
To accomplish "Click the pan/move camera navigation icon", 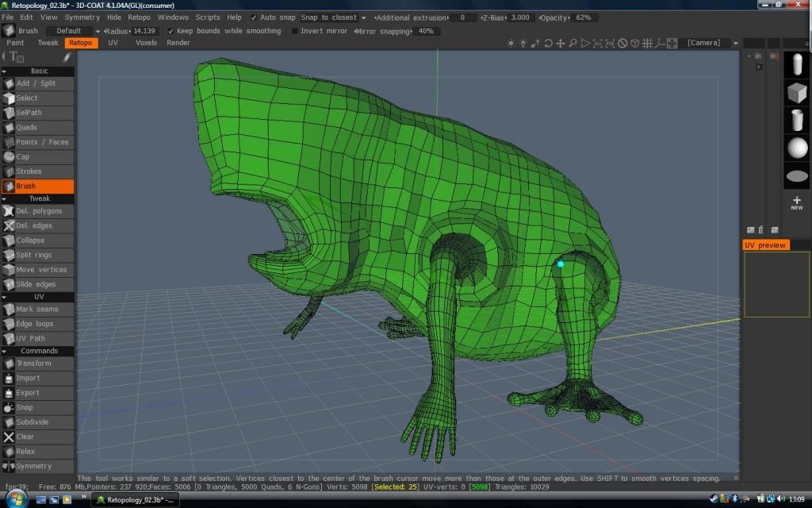I will [x=561, y=44].
